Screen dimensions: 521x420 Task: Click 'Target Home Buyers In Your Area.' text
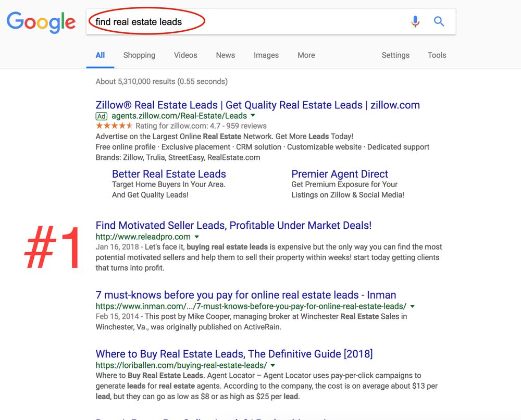pos(168,184)
